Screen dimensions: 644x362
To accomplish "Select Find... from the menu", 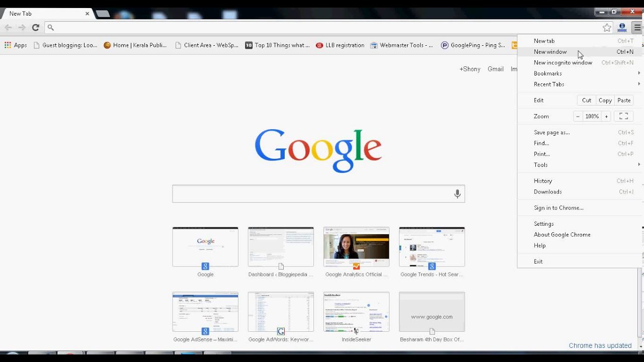I will 580,143.
